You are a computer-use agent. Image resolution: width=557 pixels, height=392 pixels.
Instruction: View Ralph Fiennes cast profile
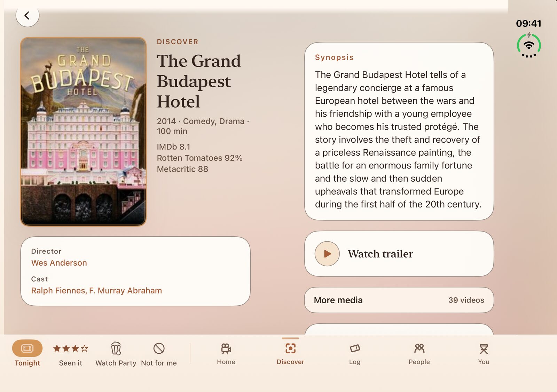58,291
